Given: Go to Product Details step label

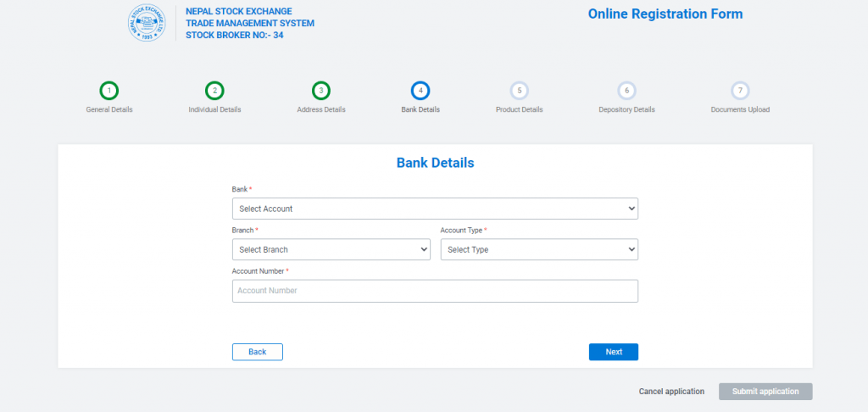Looking at the screenshot, I should pyautogui.click(x=519, y=109).
